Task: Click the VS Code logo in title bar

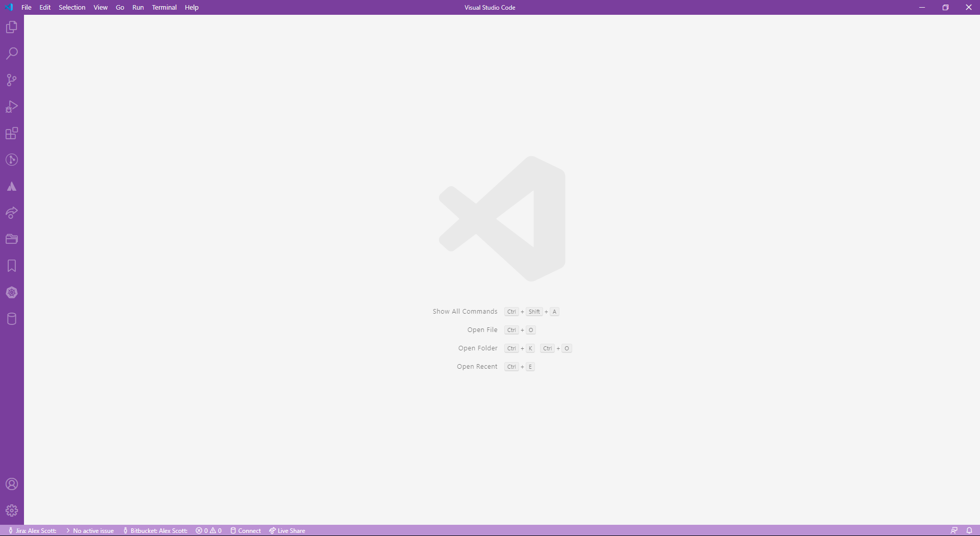Action: (x=9, y=7)
